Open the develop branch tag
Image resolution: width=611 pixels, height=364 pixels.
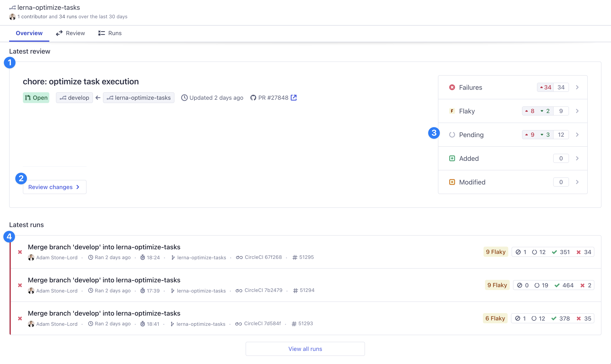coord(74,98)
